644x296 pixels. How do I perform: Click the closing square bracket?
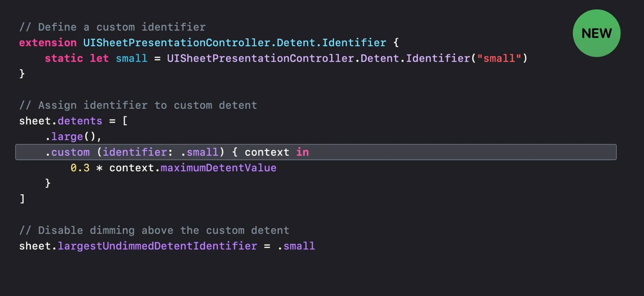point(22,199)
